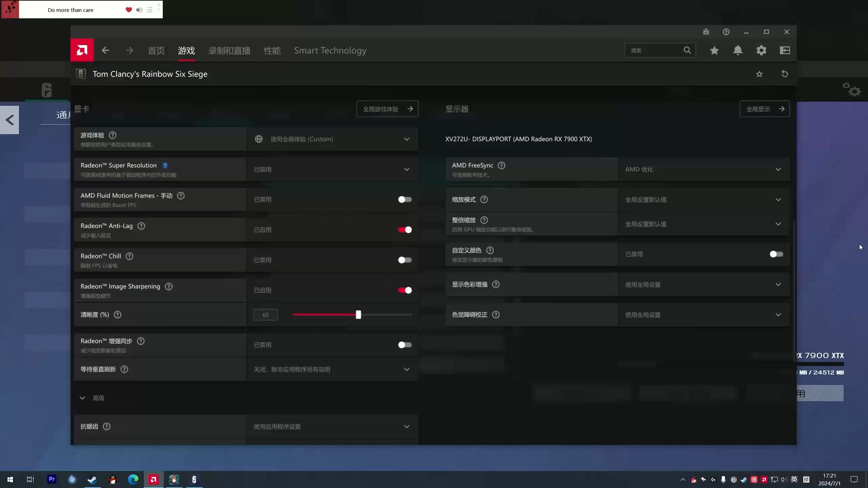
Task: Open the 显示色彩增强 dropdown
Action: 704,284
